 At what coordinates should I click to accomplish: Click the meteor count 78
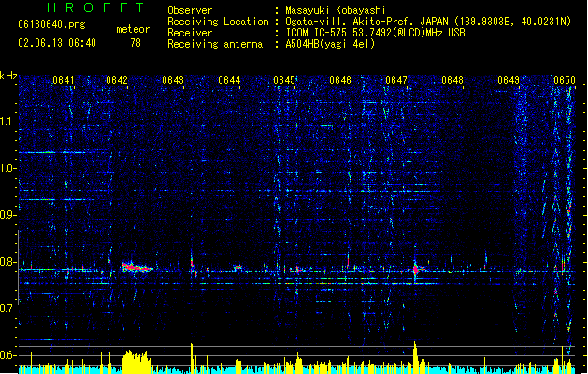tap(136, 43)
